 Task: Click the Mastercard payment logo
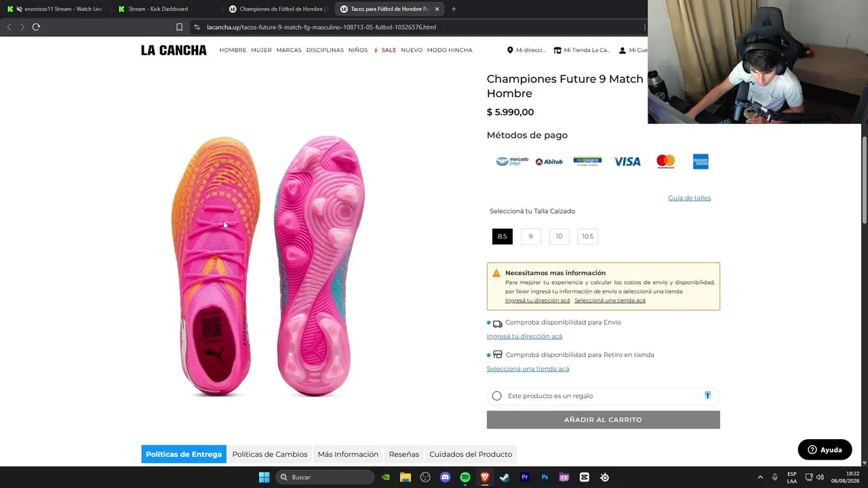click(666, 161)
